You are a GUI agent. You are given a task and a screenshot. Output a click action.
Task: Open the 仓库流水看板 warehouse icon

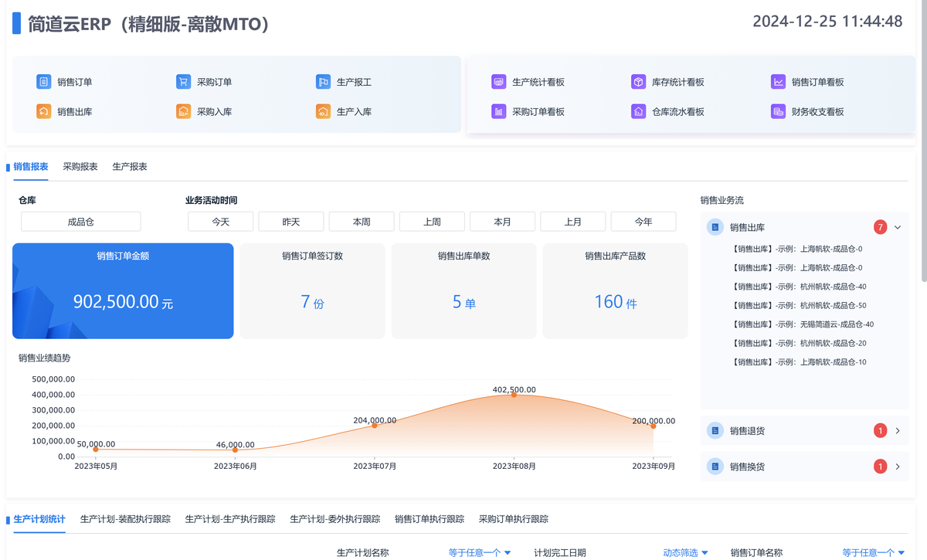point(638,112)
